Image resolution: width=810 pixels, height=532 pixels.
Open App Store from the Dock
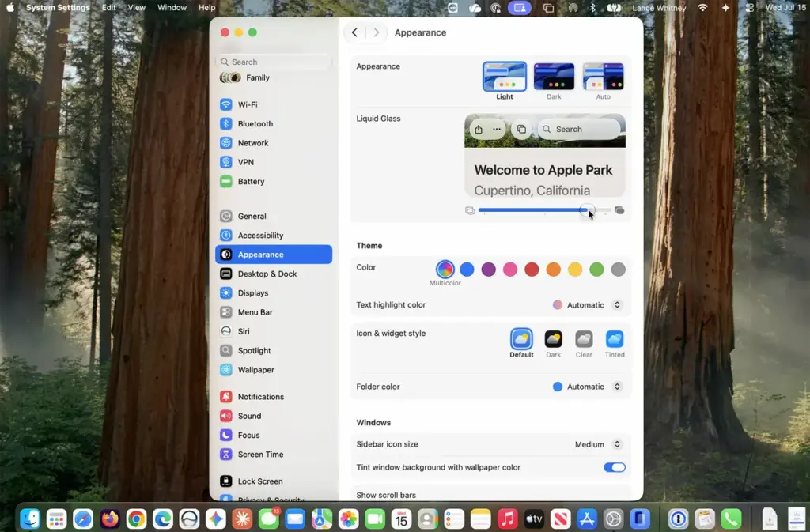tap(587, 519)
